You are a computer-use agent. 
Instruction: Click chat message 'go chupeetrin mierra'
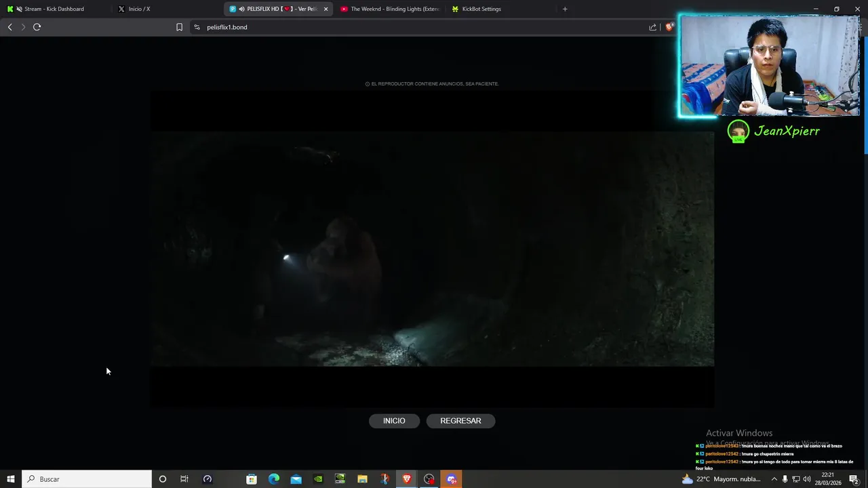(x=745, y=454)
